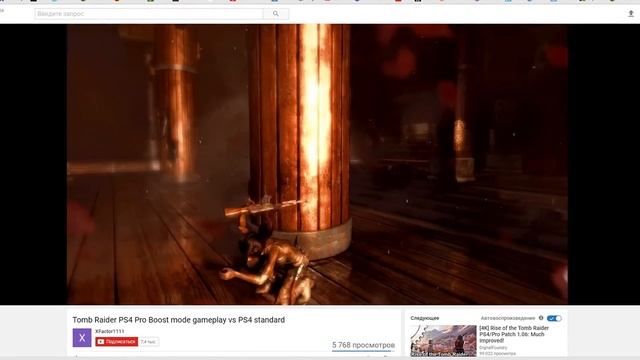Click the autoplay info icon
The height and width of the screenshot is (360, 640).
[541, 318]
